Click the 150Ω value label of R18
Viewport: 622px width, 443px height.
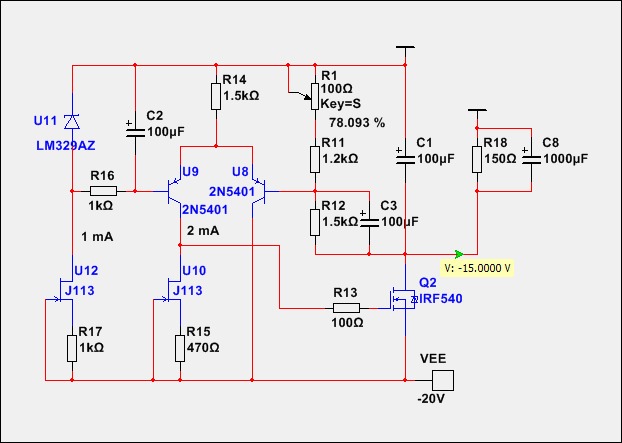pyautogui.click(x=500, y=159)
